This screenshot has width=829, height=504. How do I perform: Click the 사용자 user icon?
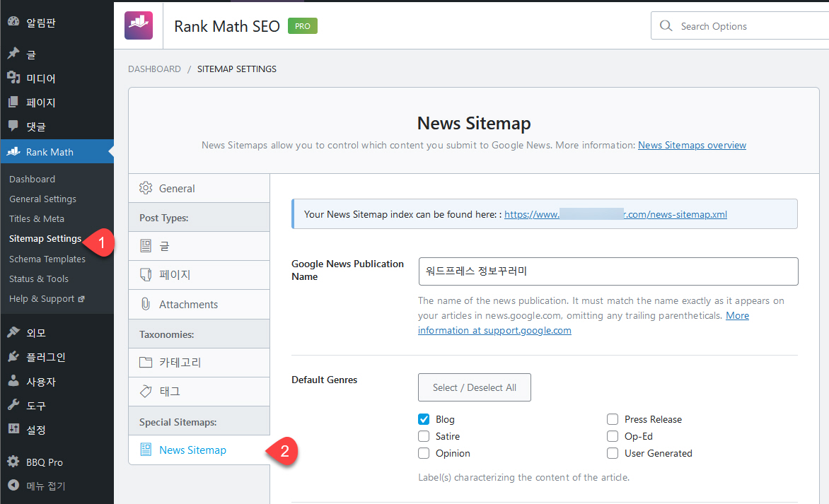pos(13,381)
